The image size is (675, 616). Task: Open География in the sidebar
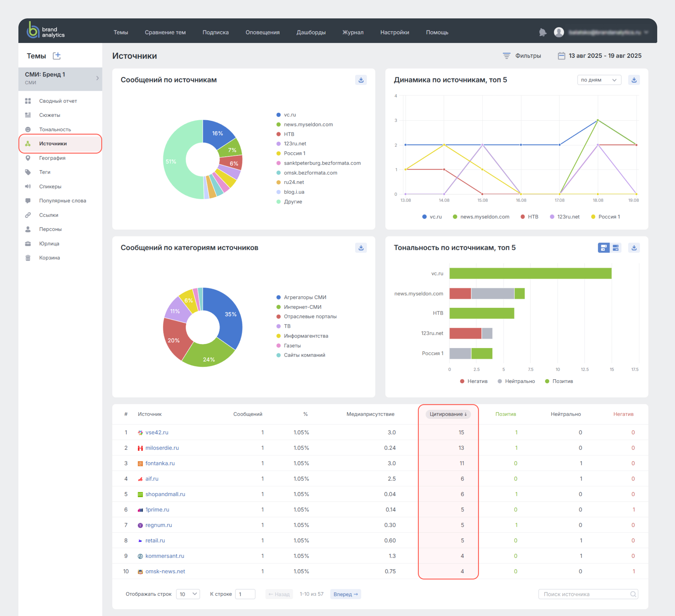tap(52, 158)
